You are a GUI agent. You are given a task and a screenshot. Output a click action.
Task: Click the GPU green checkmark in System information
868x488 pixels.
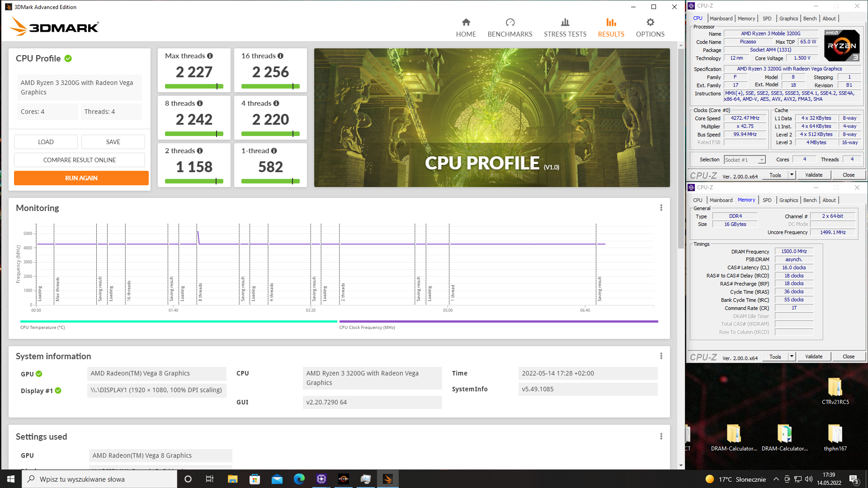click(39, 374)
